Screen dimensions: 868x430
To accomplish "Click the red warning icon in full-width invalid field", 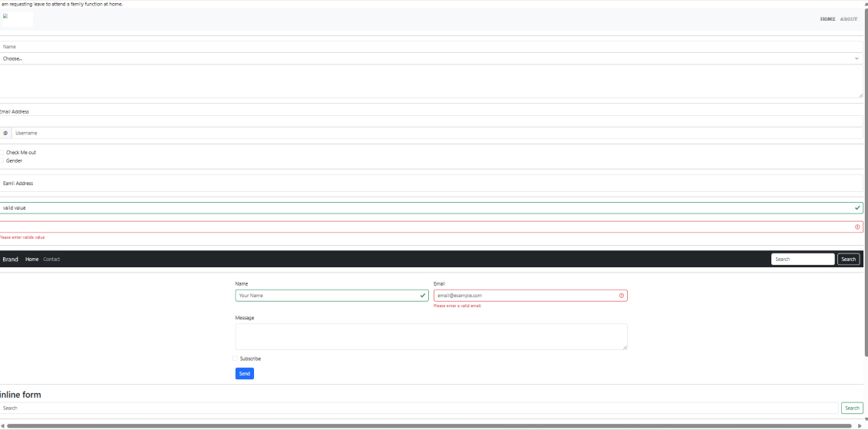I will coord(857,227).
